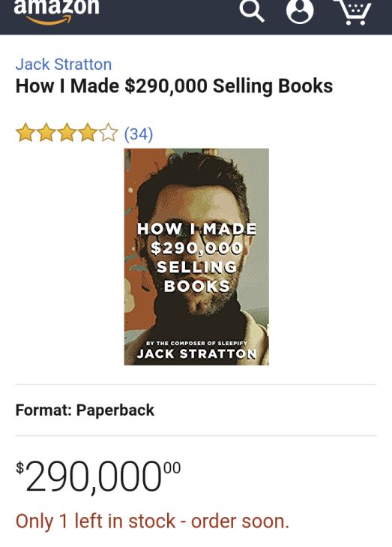Select the product title heading text
Viewport: 392px width, 547px height.
pos(174,86)
